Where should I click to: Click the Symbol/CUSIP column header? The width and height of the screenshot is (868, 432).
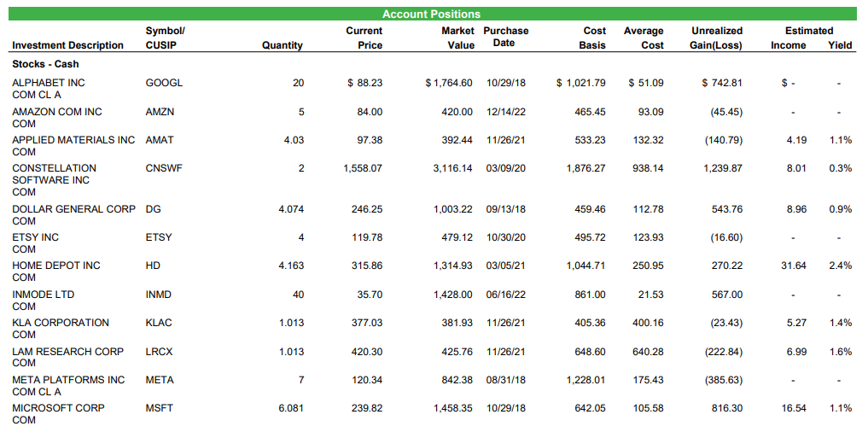(x=165, y=38)
